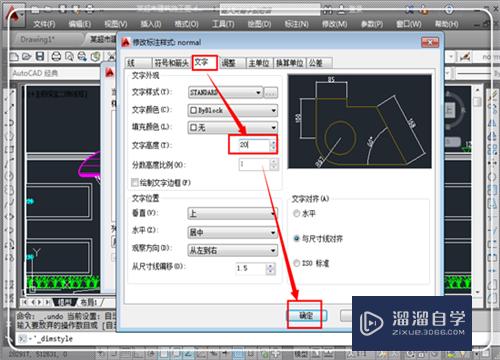Click the dimension preview image in the dialog

point(360,121)
